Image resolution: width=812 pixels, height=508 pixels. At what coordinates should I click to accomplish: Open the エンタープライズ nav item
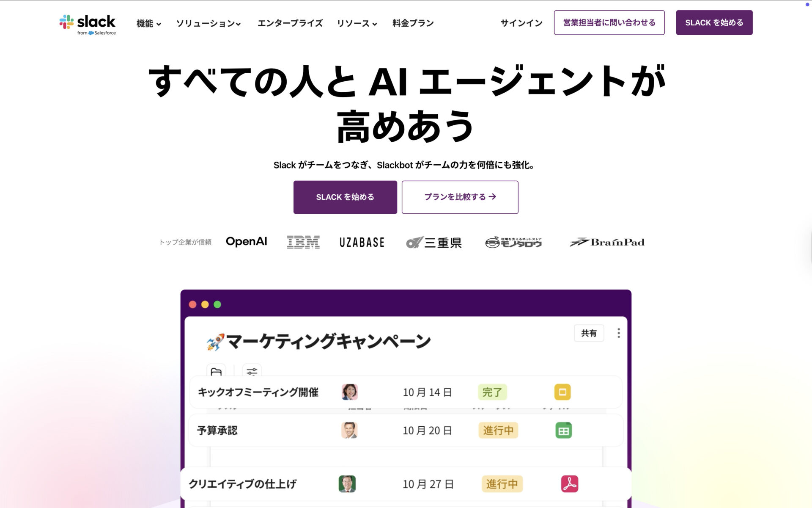(x=290, y=23)
